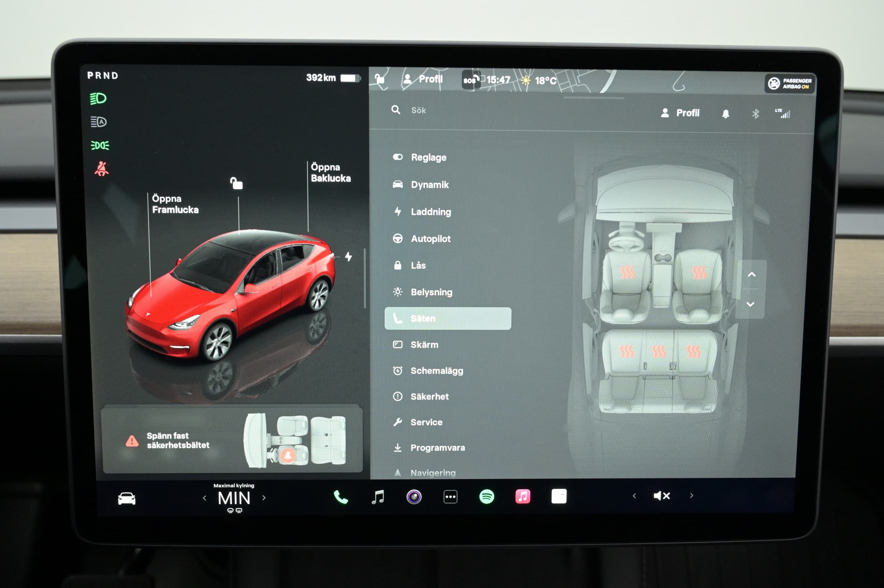This screenshot has height=588, width=884.
Task: Tap the SOS emergency icon
Action: tap(471, 80)
